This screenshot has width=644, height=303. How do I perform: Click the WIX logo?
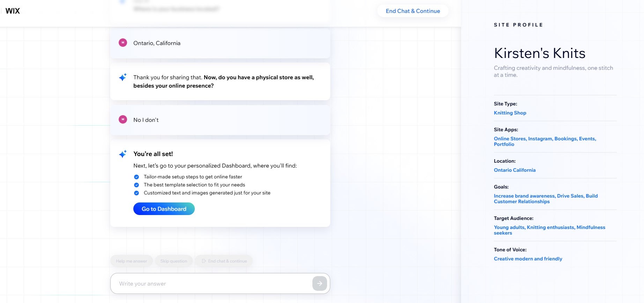click(13, 11)
